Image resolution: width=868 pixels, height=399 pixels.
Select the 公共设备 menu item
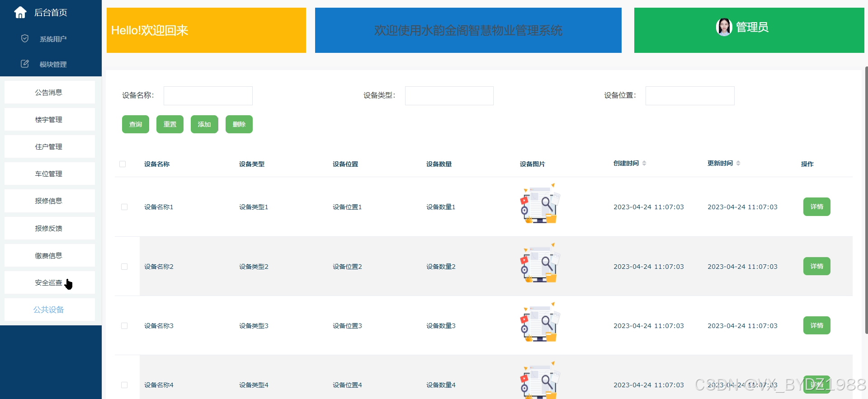tap(50, 310)
